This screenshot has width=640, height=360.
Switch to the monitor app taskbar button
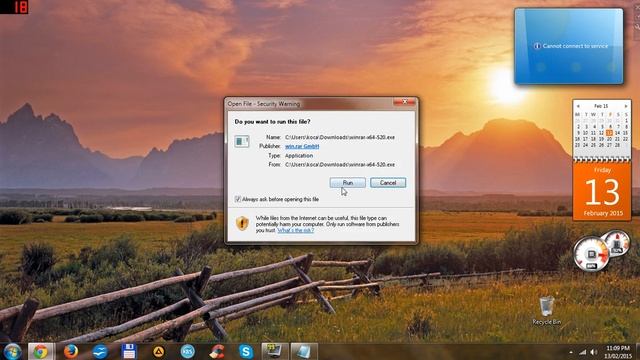[x=275, y=351]
